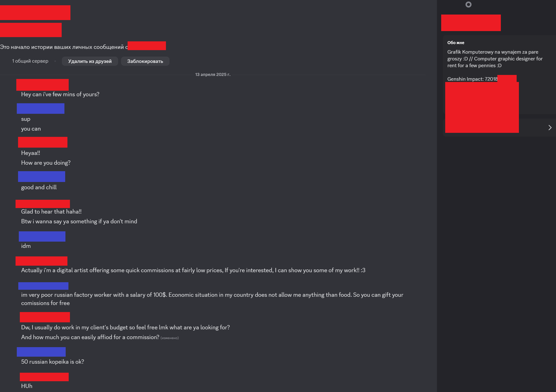Viewport: 556px width, 392px height.
Task: Select the poor russian factory worker message
Action: tap(212, 299)
